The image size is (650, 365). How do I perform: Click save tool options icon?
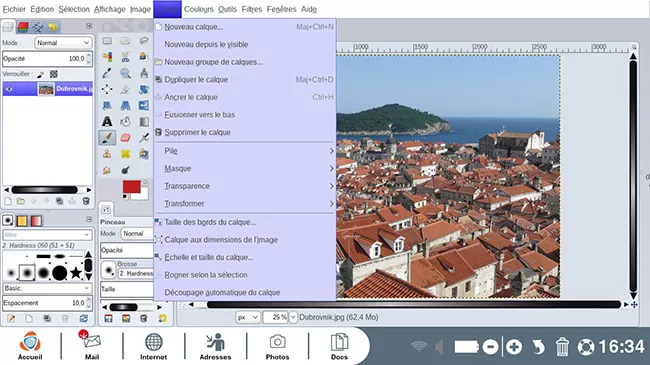pos(108,319)
